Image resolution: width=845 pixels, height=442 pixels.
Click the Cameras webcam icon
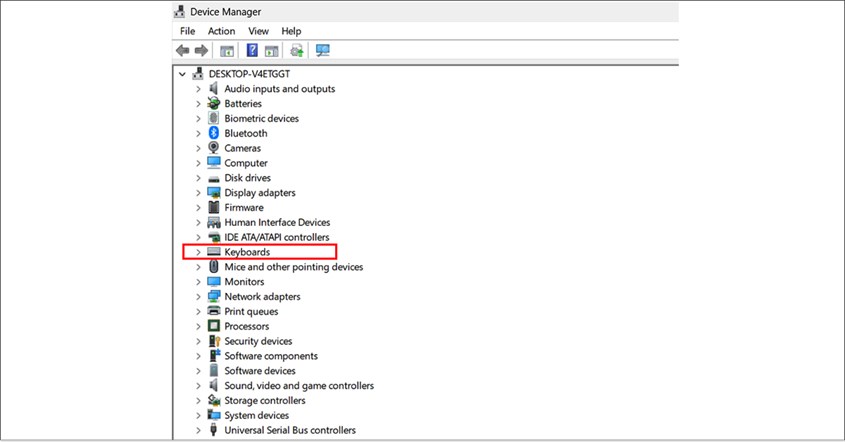pyautogui.click(x=214, y=148)
